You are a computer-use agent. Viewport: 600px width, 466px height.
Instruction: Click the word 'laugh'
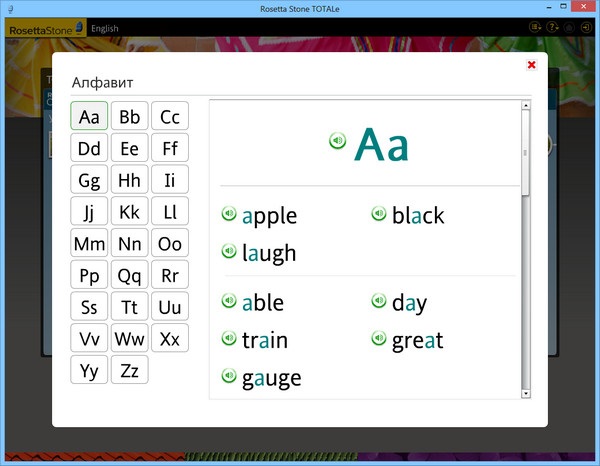[269, 253]
